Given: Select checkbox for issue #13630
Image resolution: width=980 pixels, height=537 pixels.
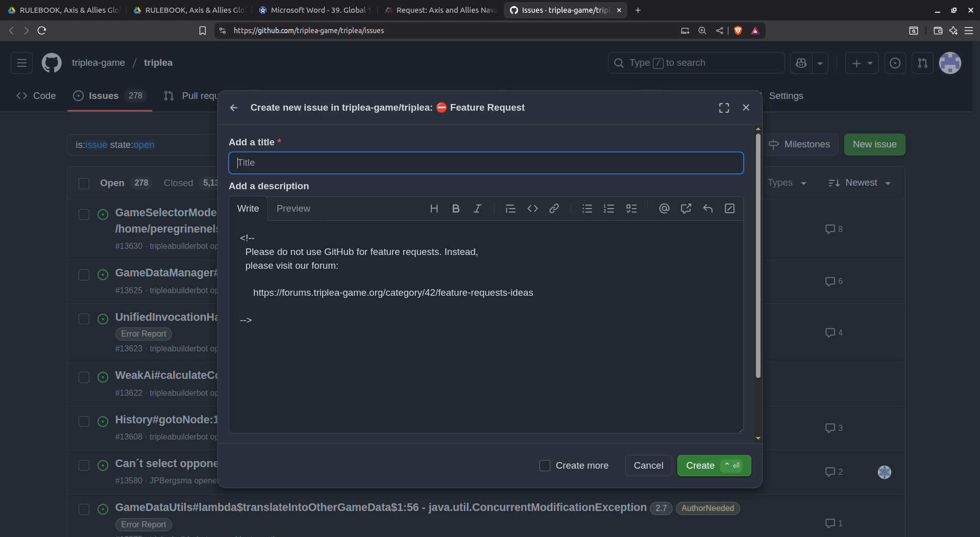Looking at the screenshot, I should coord(84,214).
